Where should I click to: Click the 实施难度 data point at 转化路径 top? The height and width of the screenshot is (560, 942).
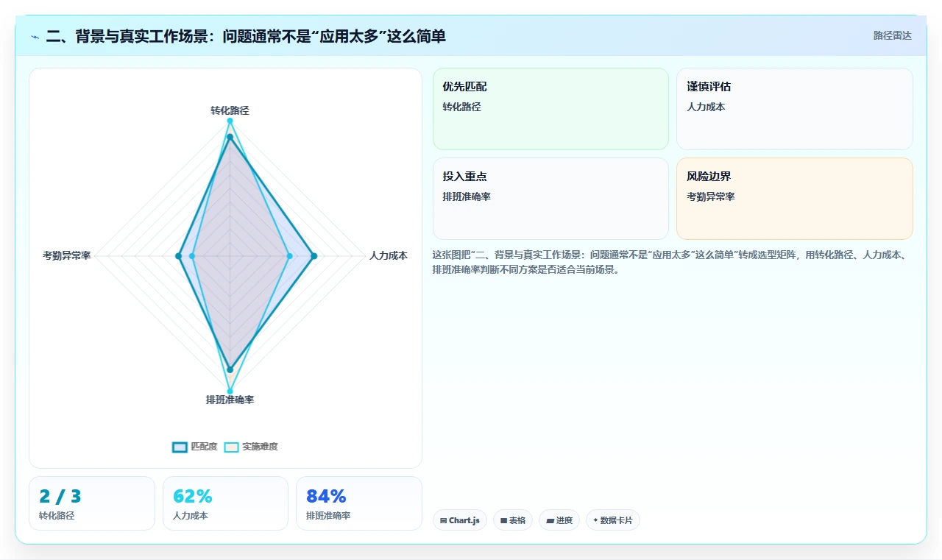click(x=230, y=121)
